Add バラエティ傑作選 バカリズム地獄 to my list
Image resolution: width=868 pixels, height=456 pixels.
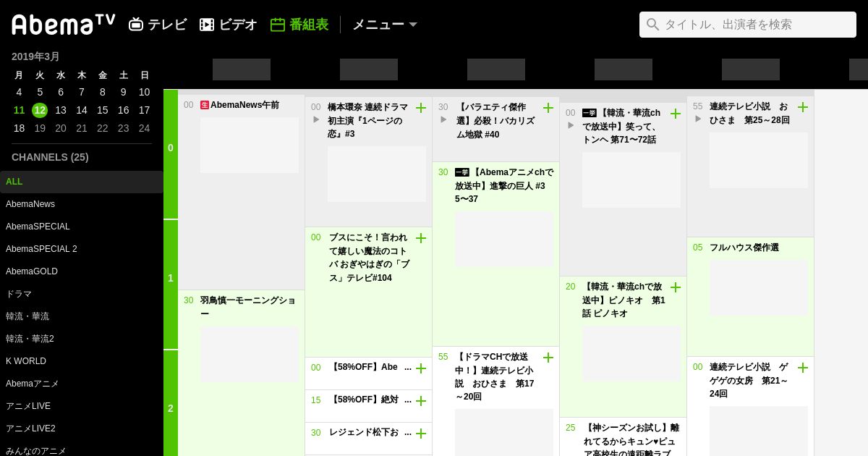click(x=548, y=108)
